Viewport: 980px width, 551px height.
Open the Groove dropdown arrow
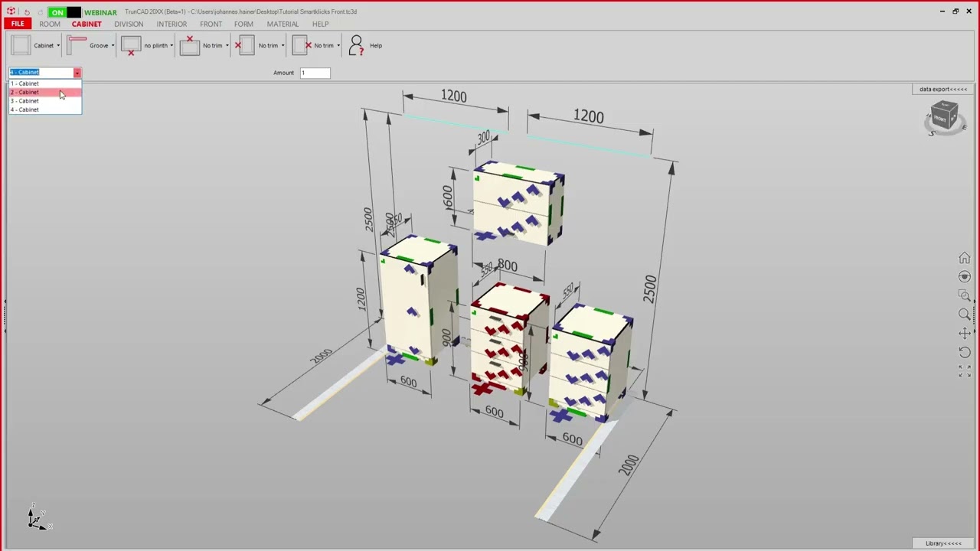[x=113, y=46]
